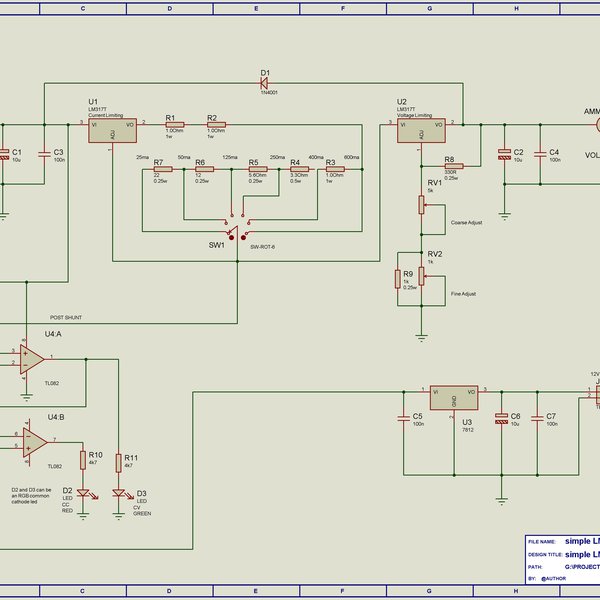Screen dimensions: 600x600
Task: Click the "Coarse Adjust" label
Action: (466, 223)
